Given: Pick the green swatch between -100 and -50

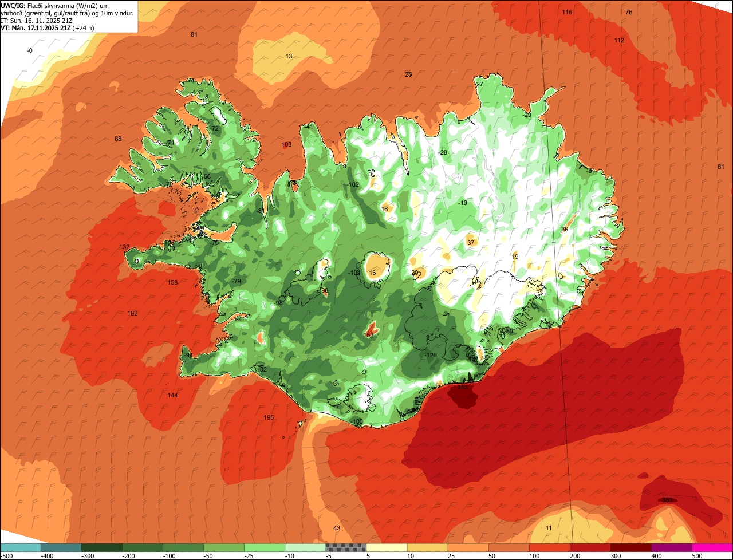Looking at the screenshot, I should (183, 547).
